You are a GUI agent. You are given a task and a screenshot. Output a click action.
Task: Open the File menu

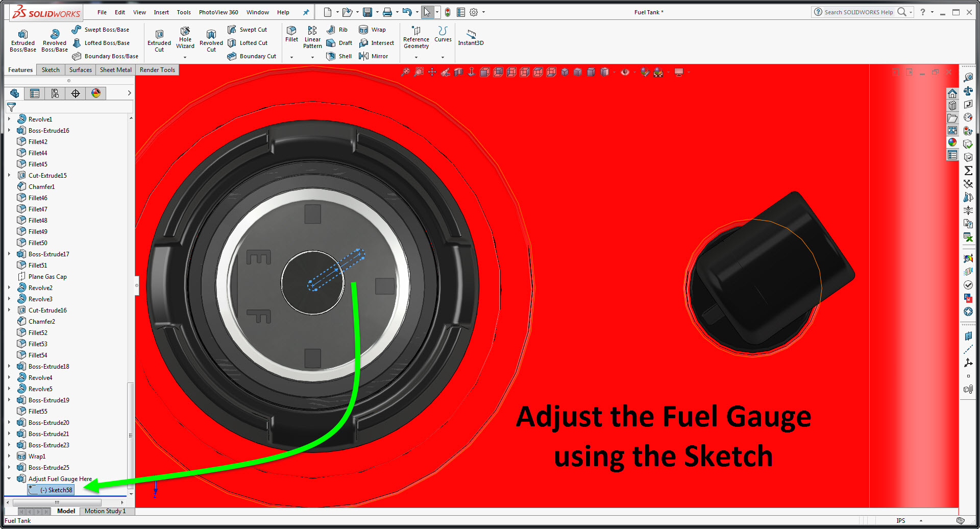coord(102,12)
